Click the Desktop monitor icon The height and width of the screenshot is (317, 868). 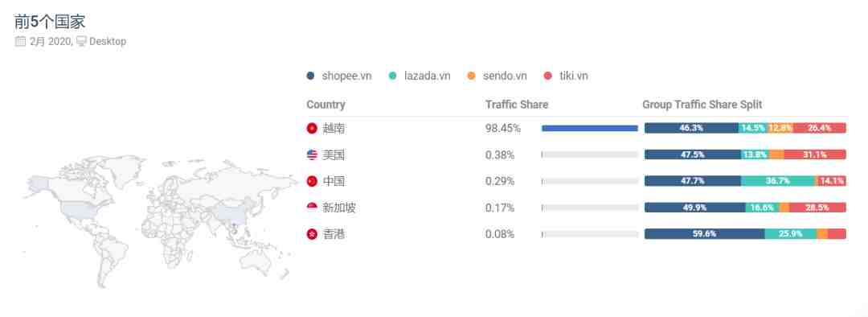pos(81,41)
